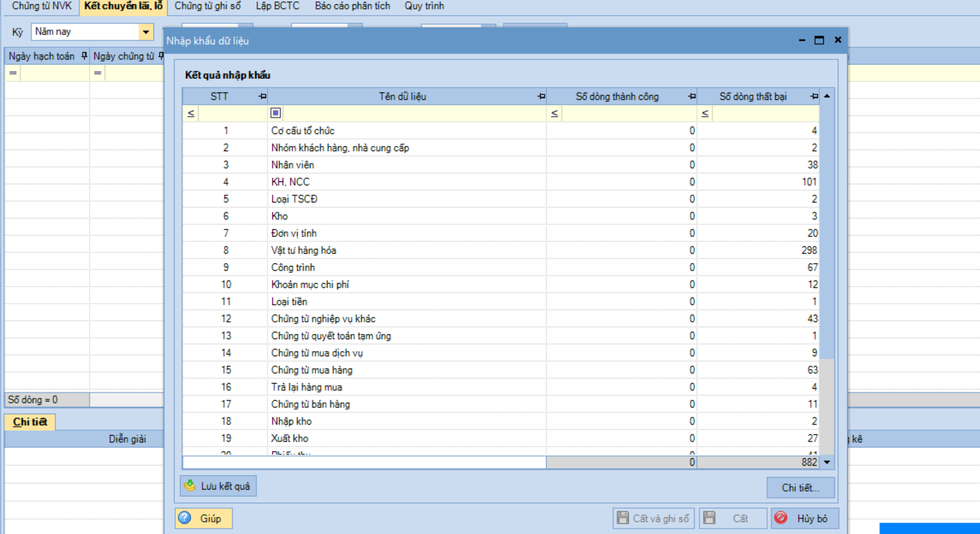
Task: Minimize the Nhập khẩu dữ liệu dialog
Action: (802, 40)
